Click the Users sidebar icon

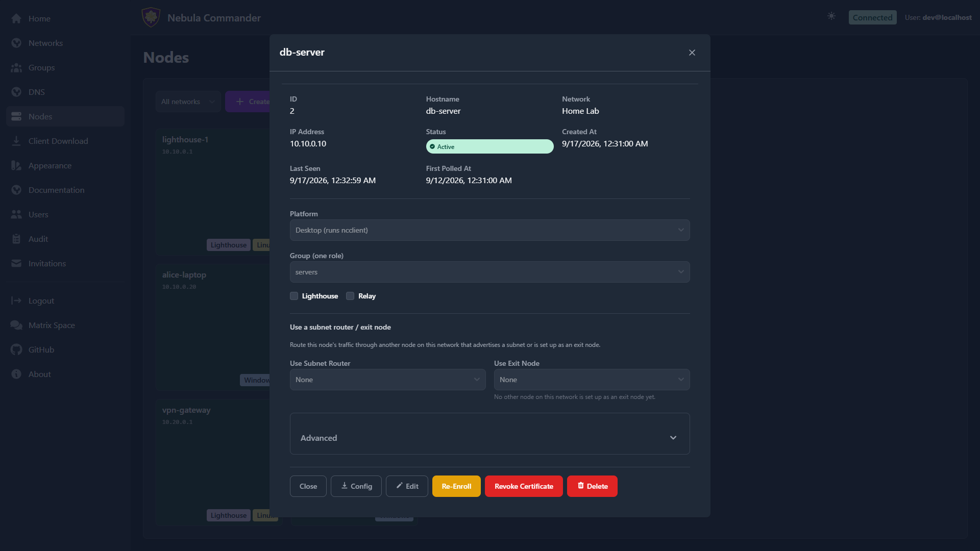coord(16,214)
